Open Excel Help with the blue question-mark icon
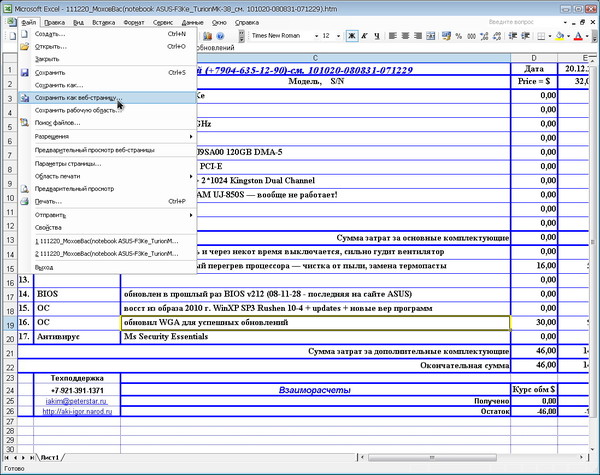 [220, 36]
